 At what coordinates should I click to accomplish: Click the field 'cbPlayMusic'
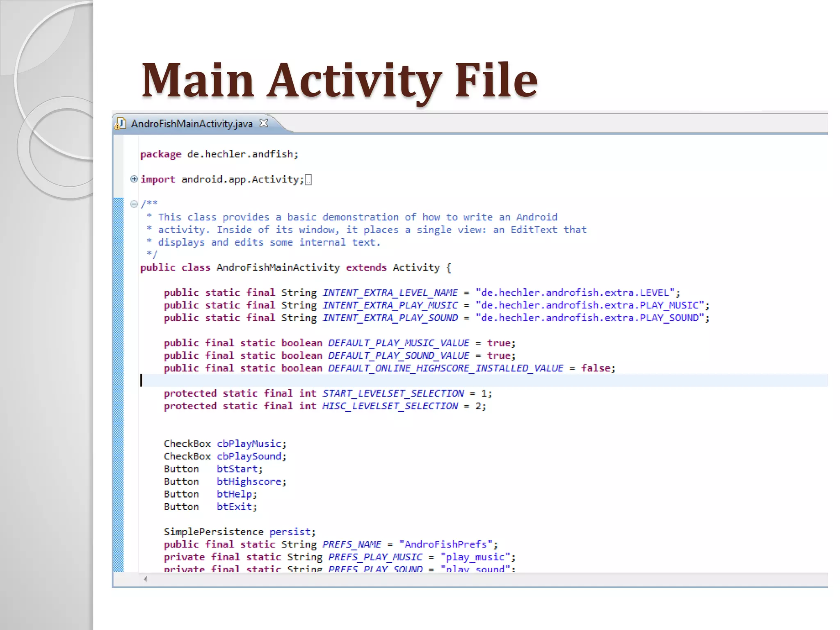pyautogui.click(x=249, y=444)
